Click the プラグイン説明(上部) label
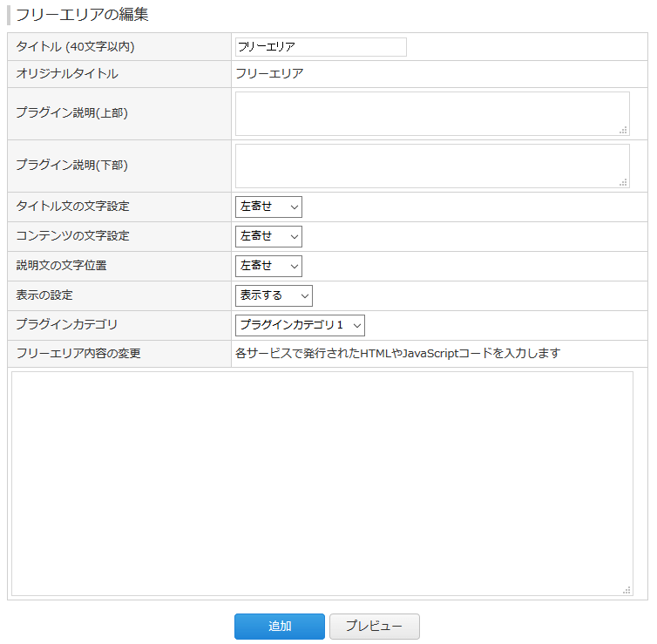657x644 pixels. [71, 112]
